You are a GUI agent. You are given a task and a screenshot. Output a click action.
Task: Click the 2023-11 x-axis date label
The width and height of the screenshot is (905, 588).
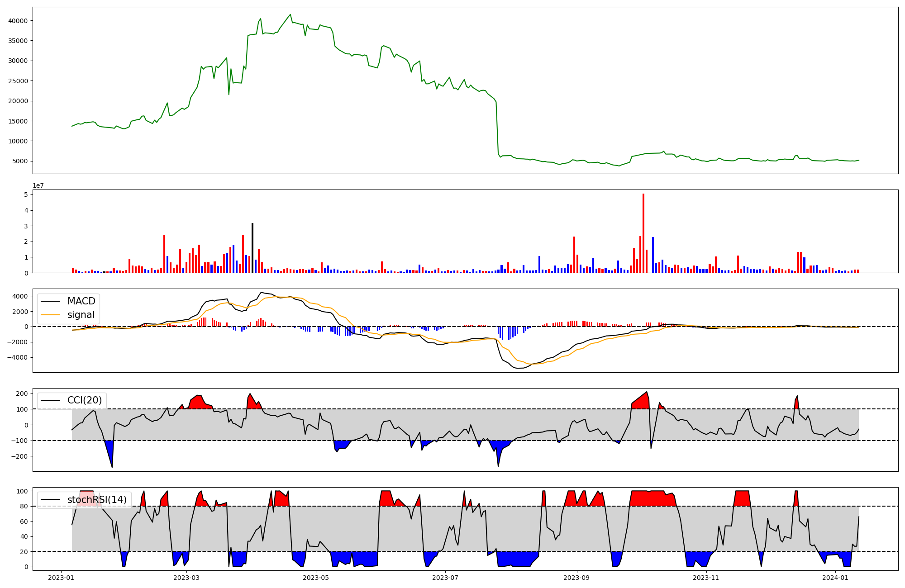click(x=706, y=578)
